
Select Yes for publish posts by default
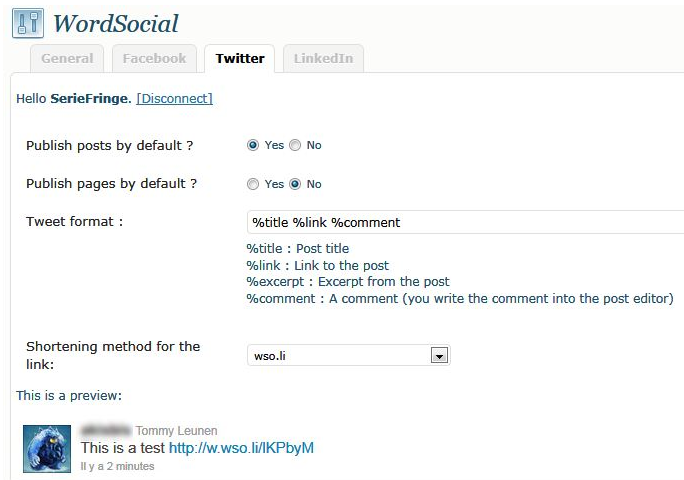point(253,145)
